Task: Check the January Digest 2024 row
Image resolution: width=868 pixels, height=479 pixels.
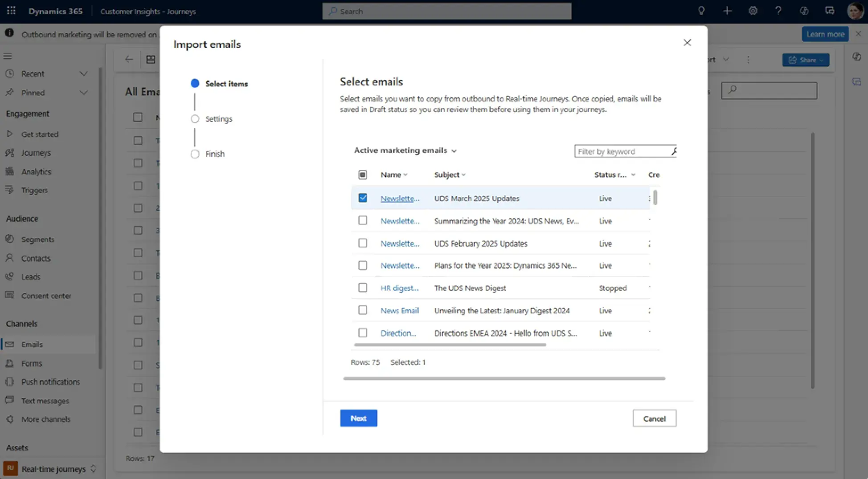Action: click(363, 310)
